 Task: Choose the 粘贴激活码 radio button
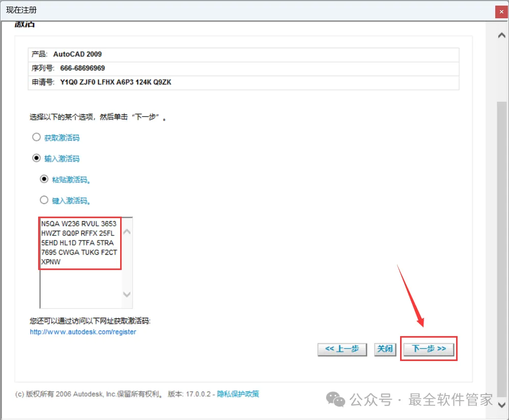tap(44, 179)
